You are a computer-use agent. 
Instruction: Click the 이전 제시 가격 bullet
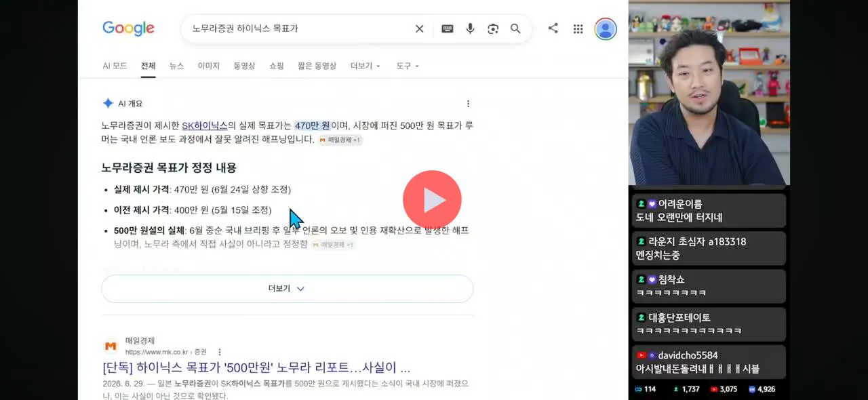[193, 209]
